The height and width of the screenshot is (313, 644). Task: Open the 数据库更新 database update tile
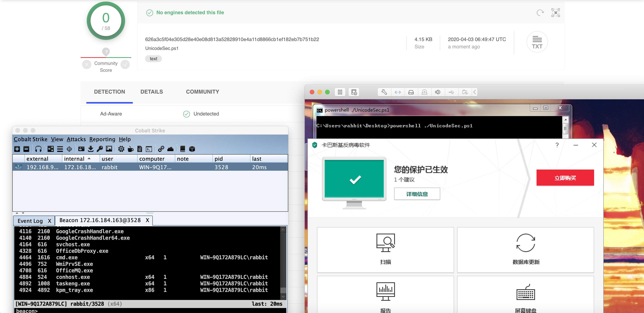point(525,250)
